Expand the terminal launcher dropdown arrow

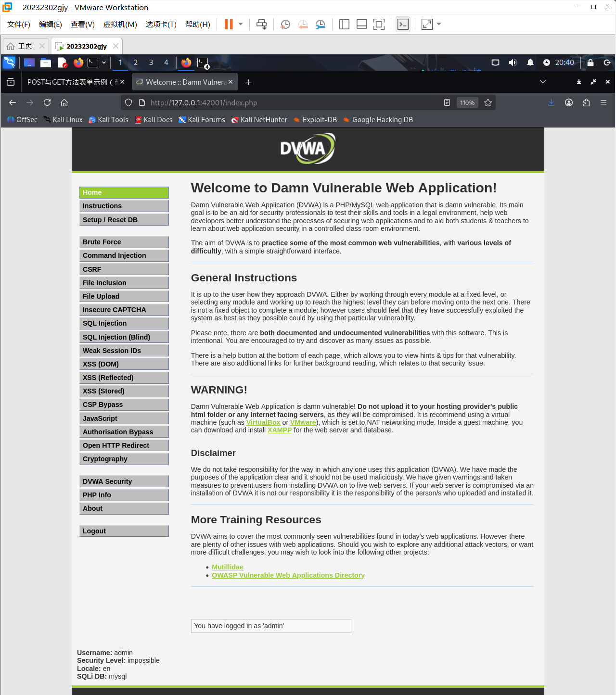point(104,63)
